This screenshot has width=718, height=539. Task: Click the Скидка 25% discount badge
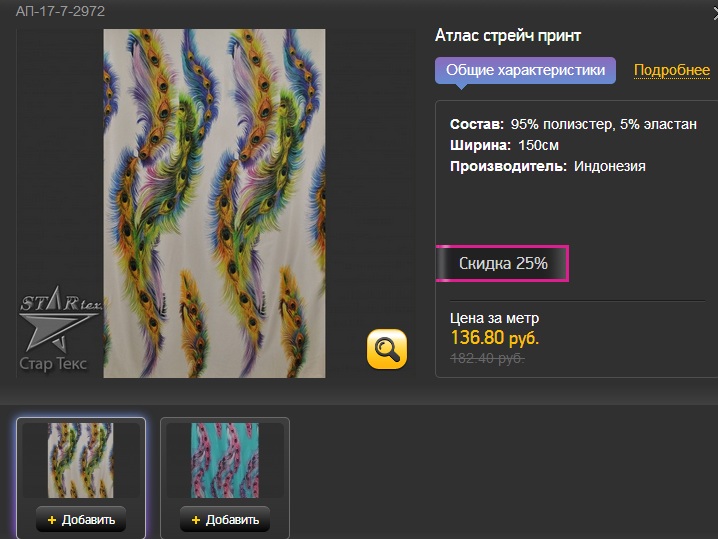click(x=502, y=263)
